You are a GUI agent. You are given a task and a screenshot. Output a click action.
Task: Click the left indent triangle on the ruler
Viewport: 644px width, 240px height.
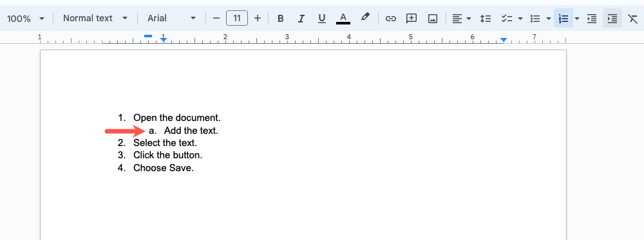tap(164, 40)
